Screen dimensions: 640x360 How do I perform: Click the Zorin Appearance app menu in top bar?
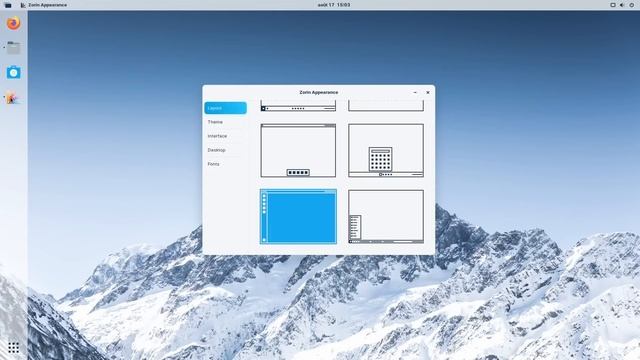pos(44,5)
